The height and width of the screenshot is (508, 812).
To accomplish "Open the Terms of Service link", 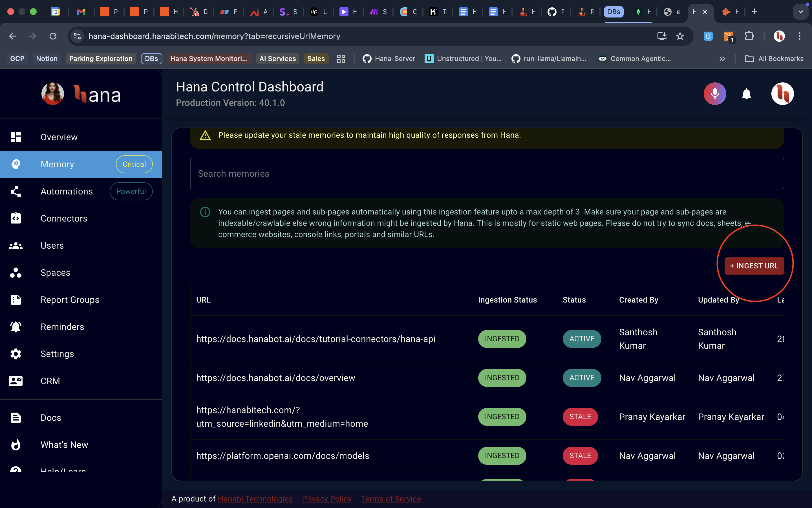I will pyautogui.click(x=390, y=499).
